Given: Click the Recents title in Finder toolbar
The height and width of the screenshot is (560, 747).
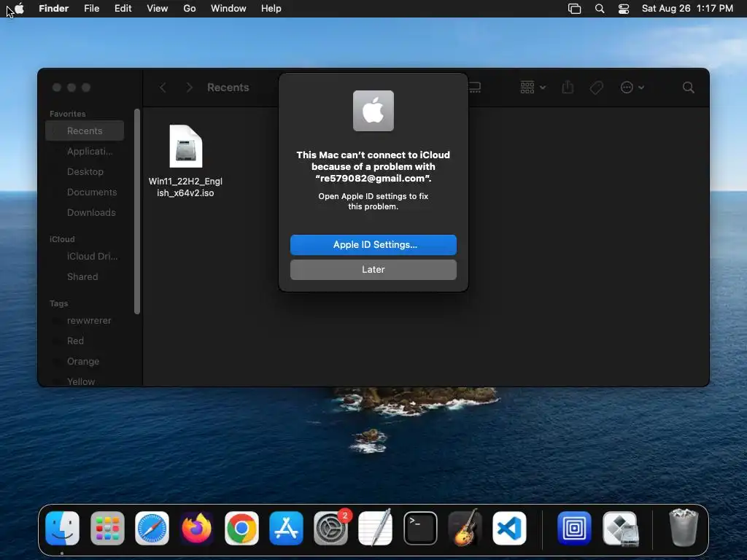Looking at the screenshot, I should tap(228, 87).
